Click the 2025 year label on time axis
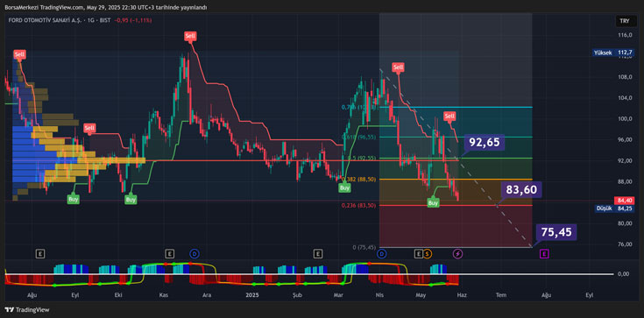This screenshot has width=644, height=318. coord(251,295)
